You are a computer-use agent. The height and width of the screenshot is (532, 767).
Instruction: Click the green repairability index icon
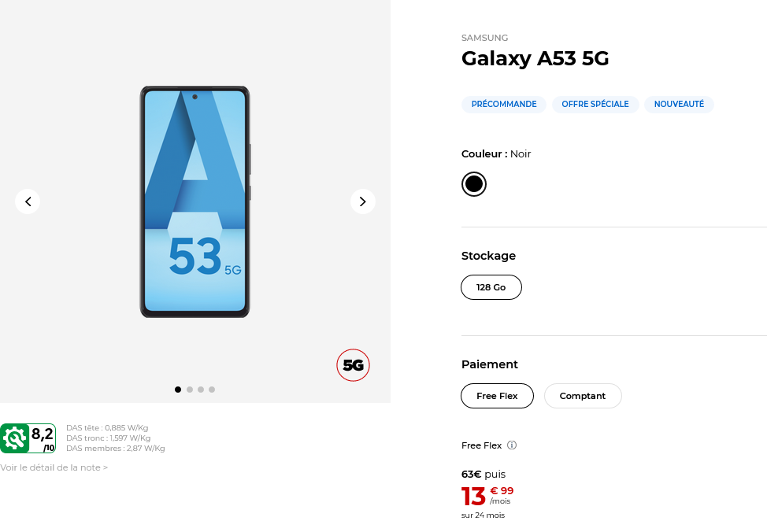coord(14,438)
